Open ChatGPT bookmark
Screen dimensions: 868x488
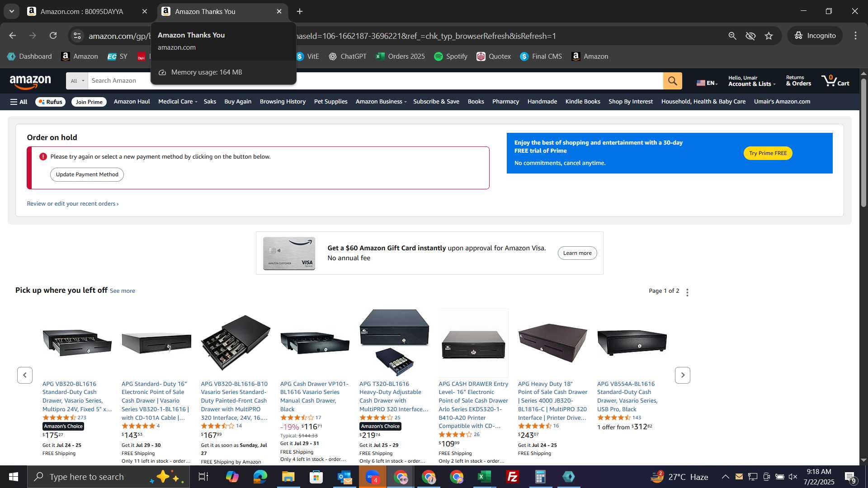click(347, 56)
